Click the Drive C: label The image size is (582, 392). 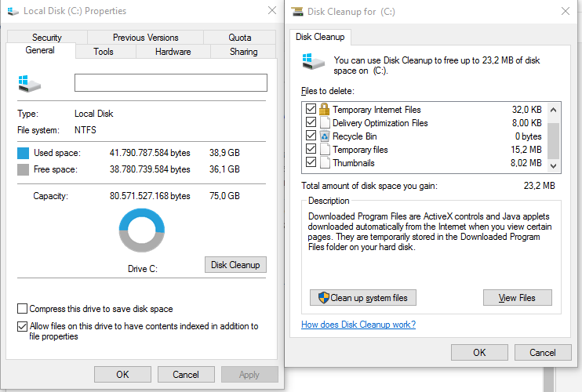click(x=143, y=269)
